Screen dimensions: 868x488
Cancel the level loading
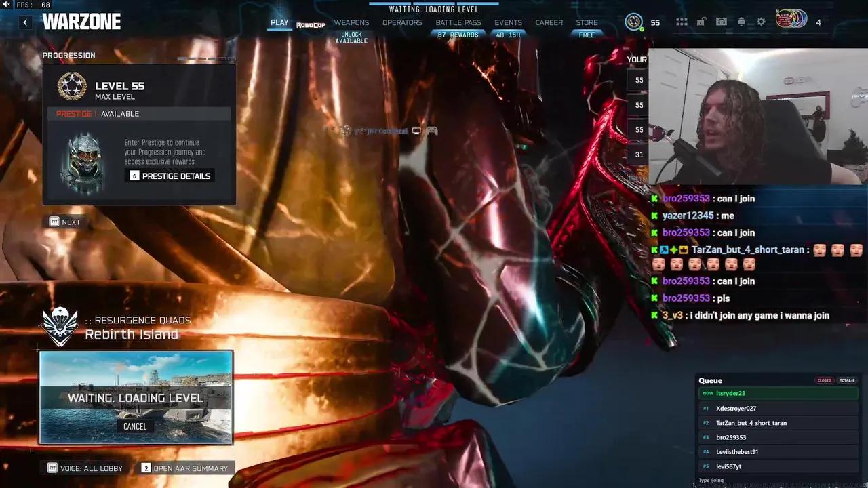(x=135, y=426)
